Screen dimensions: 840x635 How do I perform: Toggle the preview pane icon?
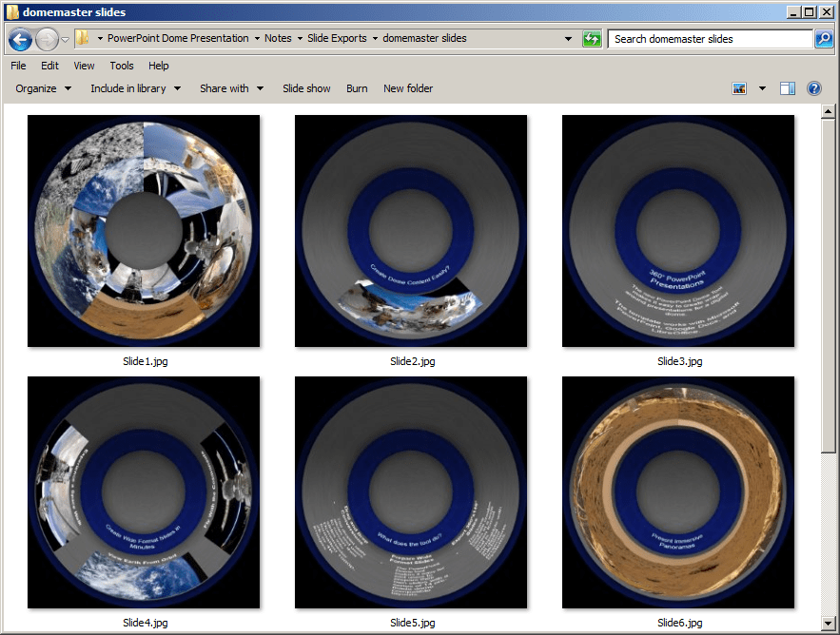[787, 88]
